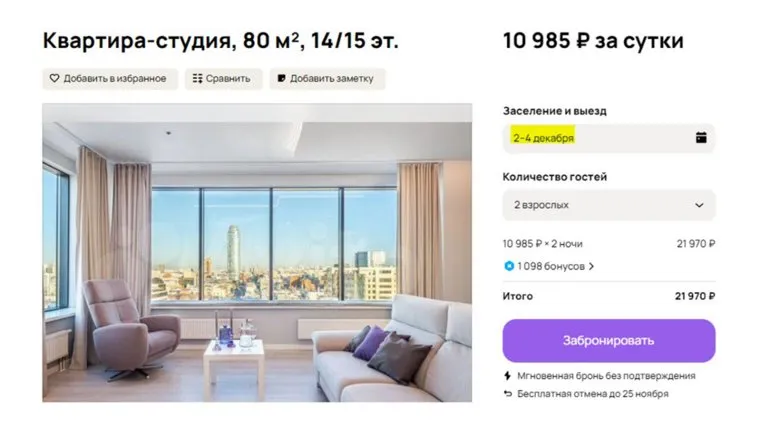
Task: Expand the arrow next to 1 098 бонусов
Action: point(591,267)
